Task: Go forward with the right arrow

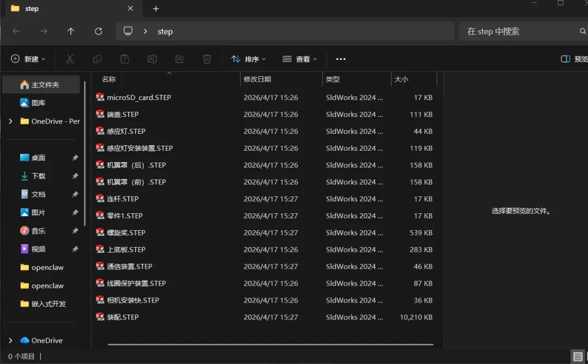Action: [44, 31]
